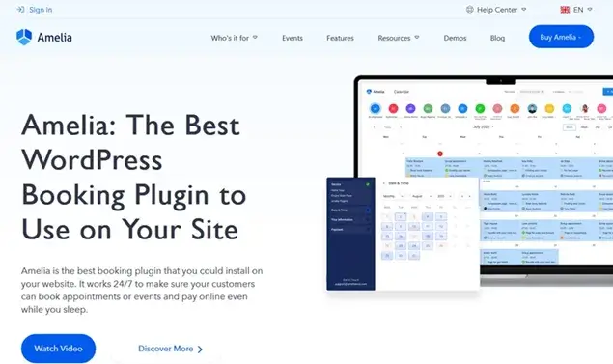Visit the Blog link
613x364 pixels.
coord(497,38)
